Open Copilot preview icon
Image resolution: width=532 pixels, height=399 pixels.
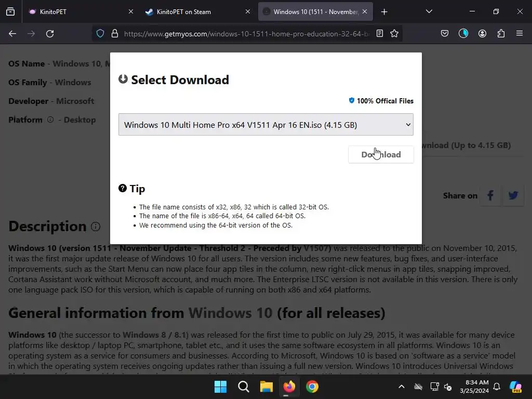click(515, 387)
